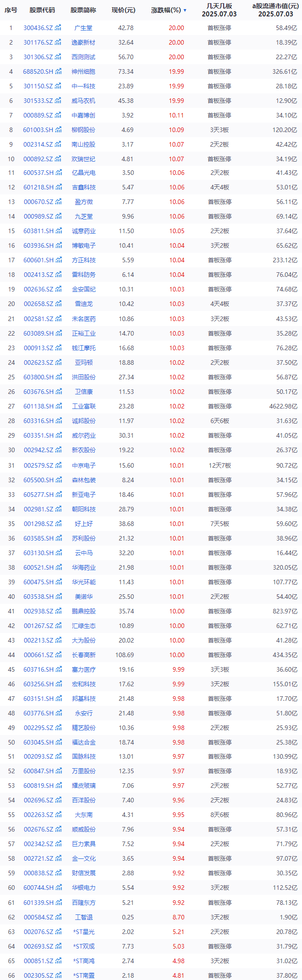Open chart icon next to 000661.SZ
The height and width of the screenshot is (980, 302).
58,655
